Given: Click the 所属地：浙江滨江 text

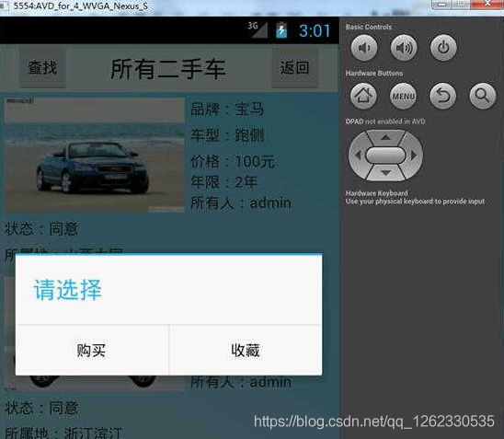Looking at the screenshot, I should [x=63, y=433].
